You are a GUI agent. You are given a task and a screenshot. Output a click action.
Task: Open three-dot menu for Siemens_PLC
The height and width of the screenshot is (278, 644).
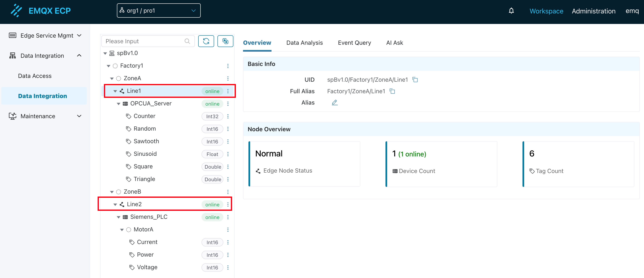pyautogui.click(x=228, y=217)
